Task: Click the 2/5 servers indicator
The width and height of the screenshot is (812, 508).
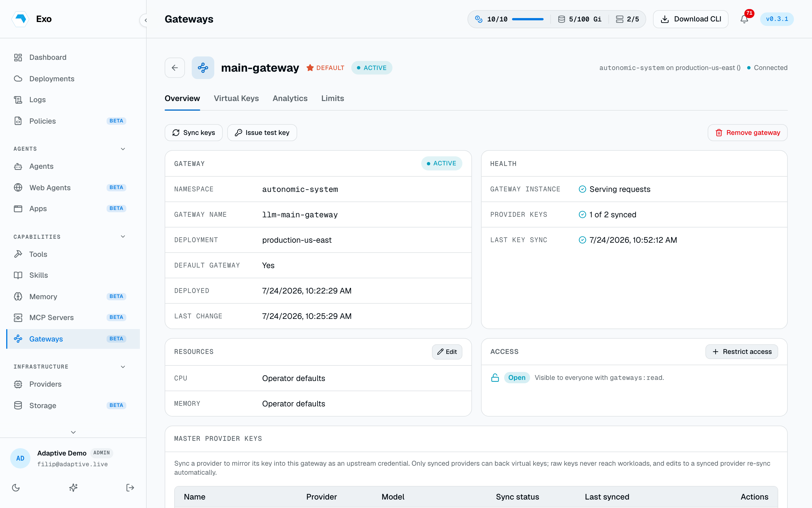Action: click(x=627, y=19)
